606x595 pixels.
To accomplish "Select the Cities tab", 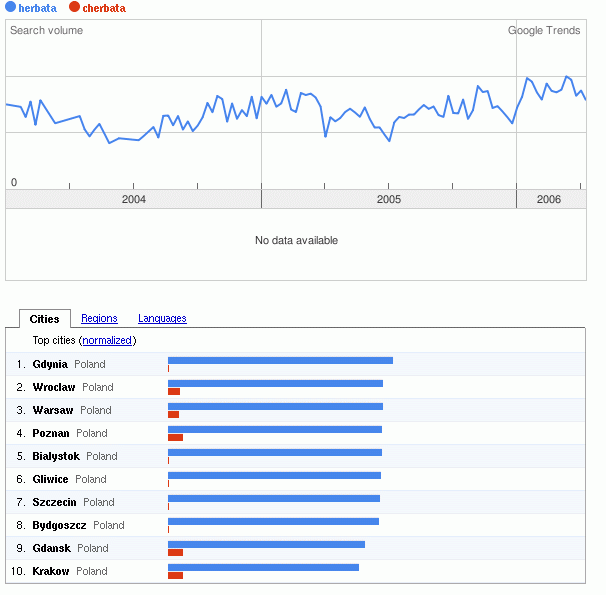I will [x=44, y=320].
